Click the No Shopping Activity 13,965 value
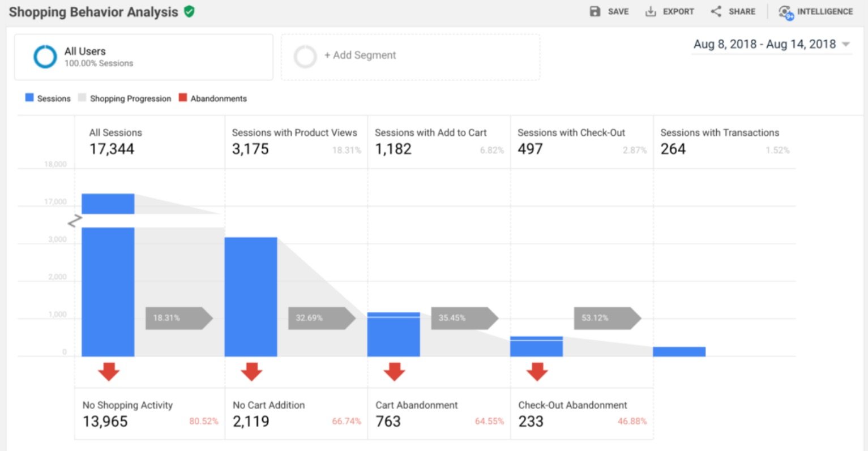868x451 pixels. [104, 421]
